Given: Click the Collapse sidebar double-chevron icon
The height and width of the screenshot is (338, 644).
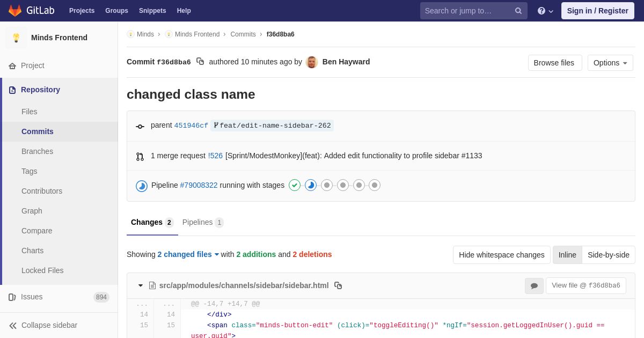Looking at the screenshot, I should click(x=13, y=326).
